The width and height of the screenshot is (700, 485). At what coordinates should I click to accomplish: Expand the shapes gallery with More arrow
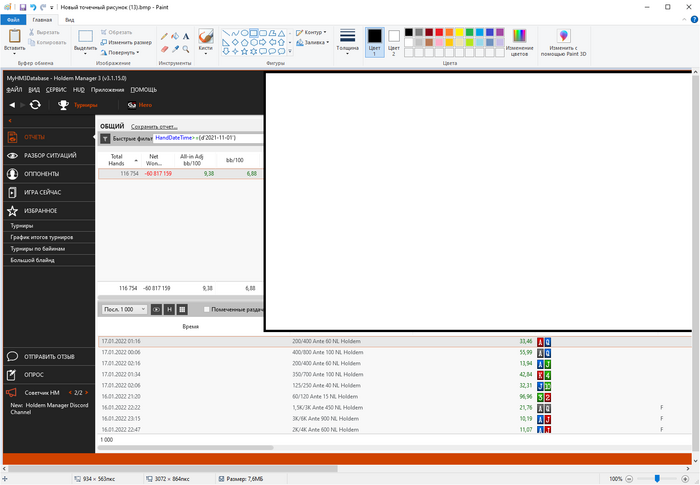click(290, 51)
